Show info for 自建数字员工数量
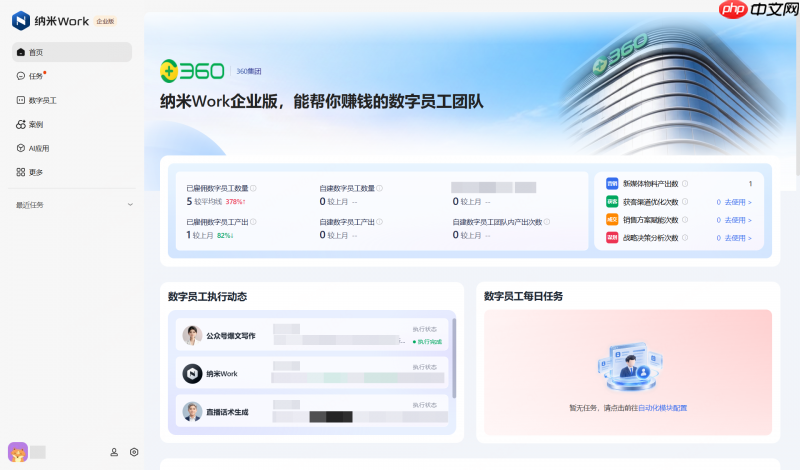Screen dimensions: 800x470 (x=380, y=188)
